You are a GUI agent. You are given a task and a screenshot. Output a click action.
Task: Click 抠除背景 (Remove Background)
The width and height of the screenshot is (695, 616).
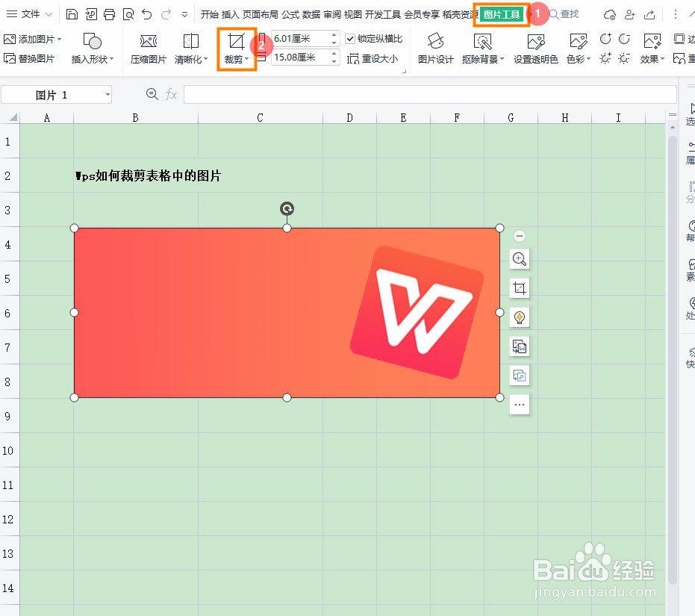pos(482,48)
